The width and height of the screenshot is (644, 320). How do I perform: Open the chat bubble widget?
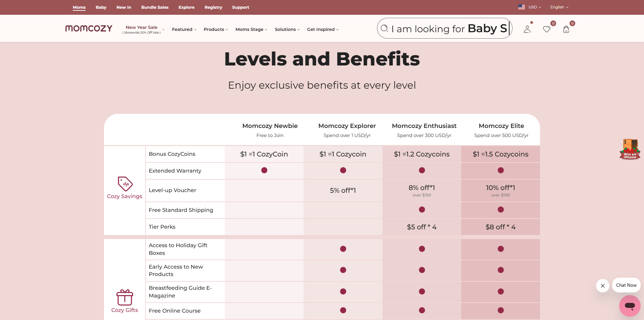pyautogui.click(x=630, y=306)
